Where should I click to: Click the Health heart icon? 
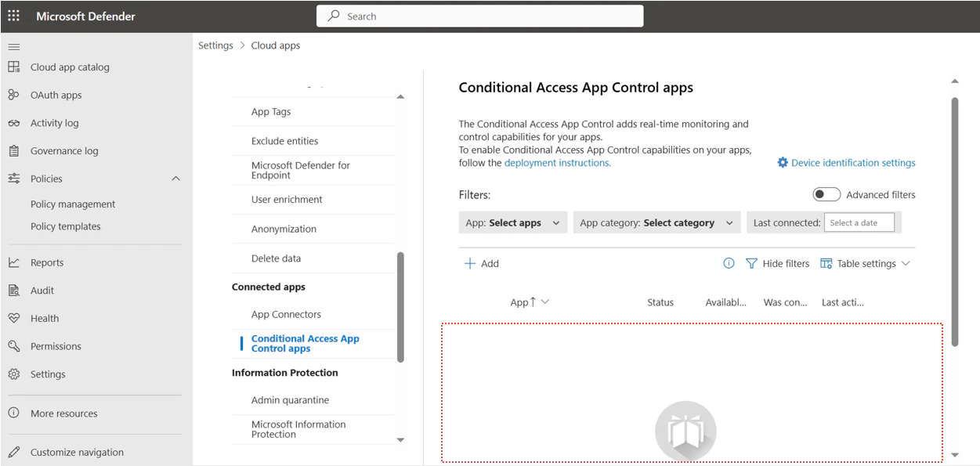tap(14, 318)
